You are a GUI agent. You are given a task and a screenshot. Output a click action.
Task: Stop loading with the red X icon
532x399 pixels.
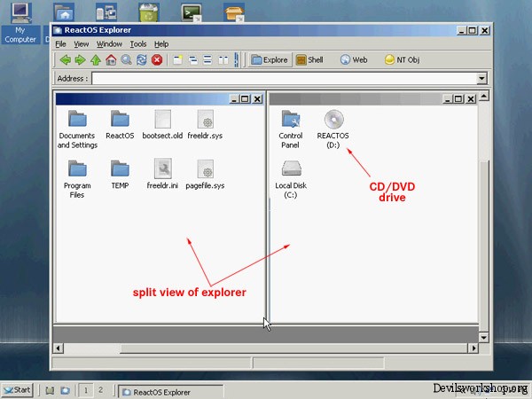point(157,60)
